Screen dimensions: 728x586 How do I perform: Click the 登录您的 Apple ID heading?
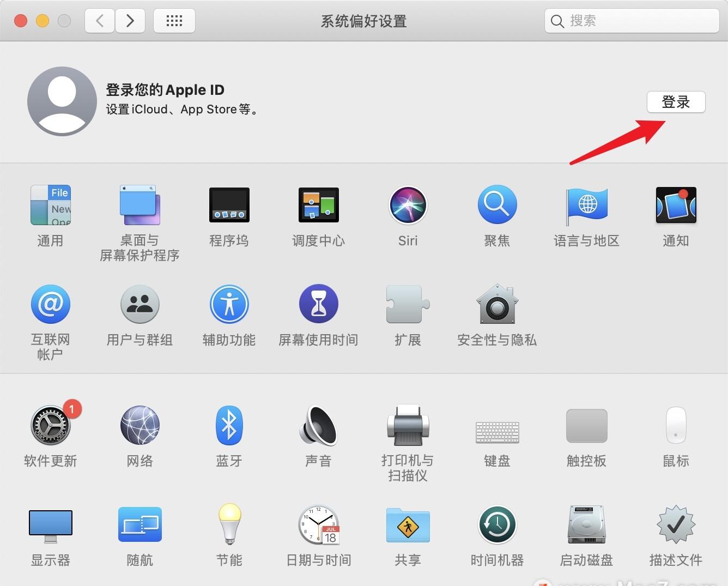165,90
